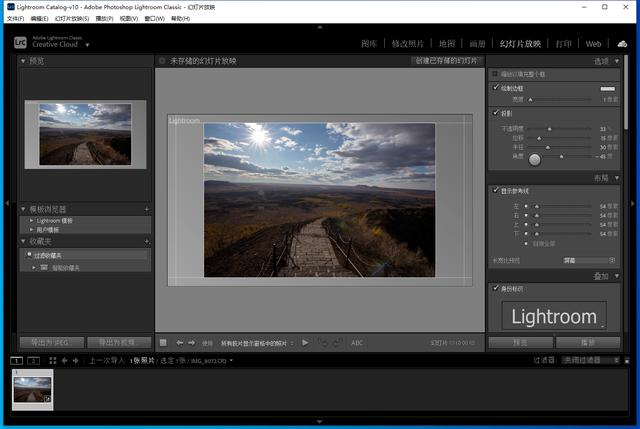
Task: Hide the filmstrip via bottom arrow
Action: coord(320,421)
